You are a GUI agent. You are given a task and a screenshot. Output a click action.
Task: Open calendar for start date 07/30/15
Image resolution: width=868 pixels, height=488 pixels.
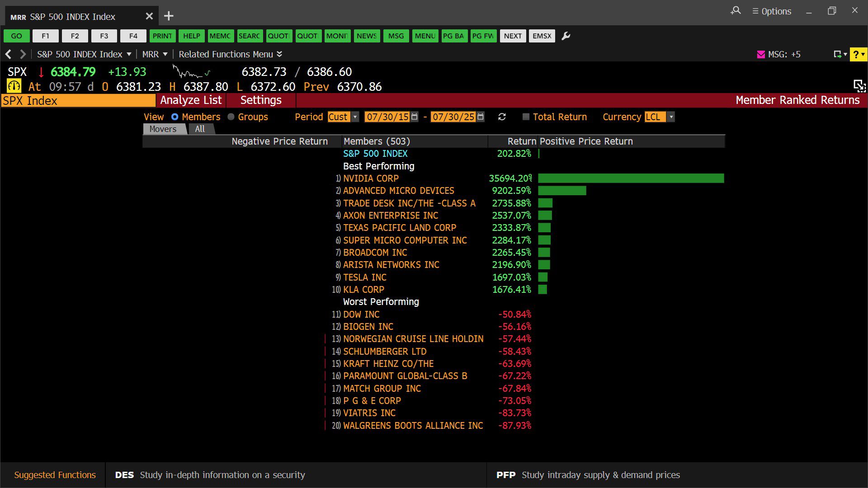point(415,117)
